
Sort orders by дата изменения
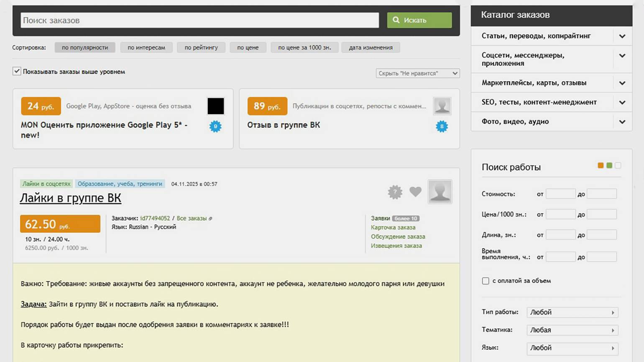coord(371,48)
